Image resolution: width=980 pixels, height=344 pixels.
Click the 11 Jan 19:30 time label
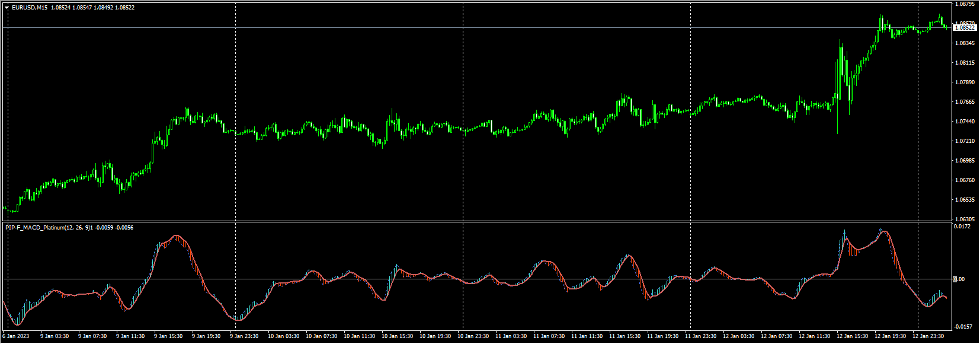click(x=662, y=336)
